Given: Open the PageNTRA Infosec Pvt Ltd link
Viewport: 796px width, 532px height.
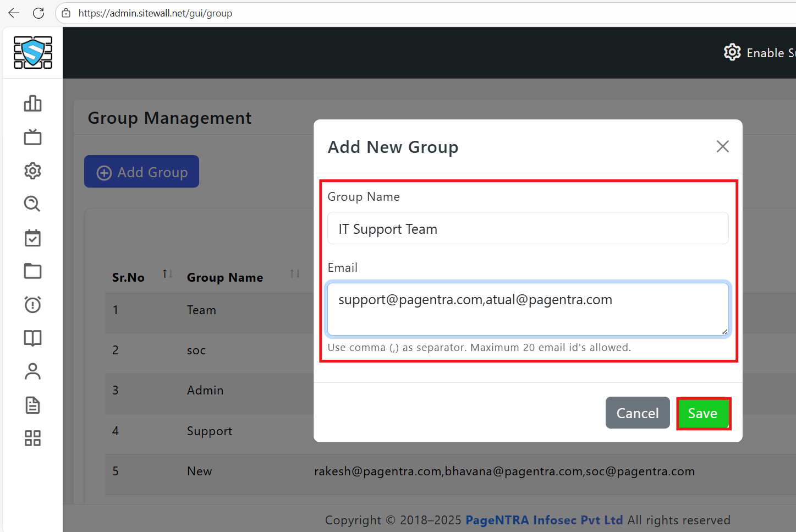Looking at the screenshot, I should [x=544, y=520].
